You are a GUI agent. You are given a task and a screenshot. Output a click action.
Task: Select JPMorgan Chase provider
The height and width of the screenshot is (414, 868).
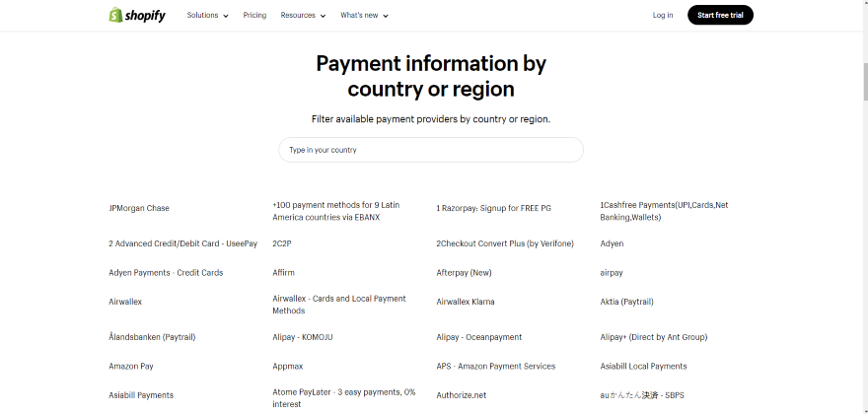coord(139,208)
